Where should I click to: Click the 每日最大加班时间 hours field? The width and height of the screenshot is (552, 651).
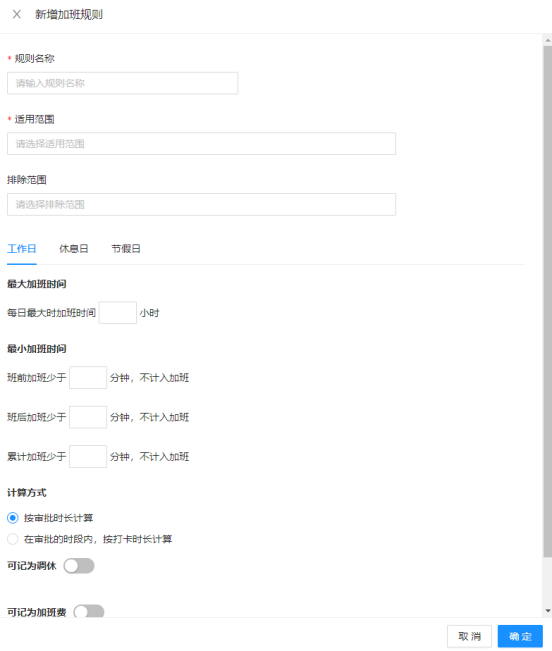coord(117,313)
